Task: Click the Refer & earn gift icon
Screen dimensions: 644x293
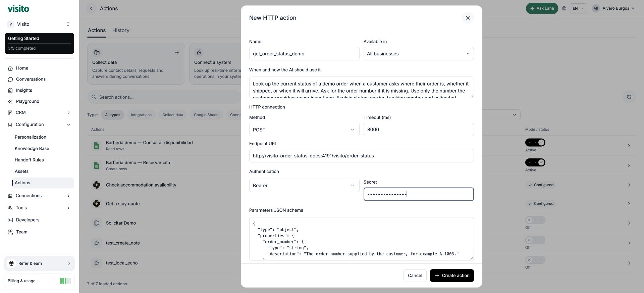Action: point(11,263)
